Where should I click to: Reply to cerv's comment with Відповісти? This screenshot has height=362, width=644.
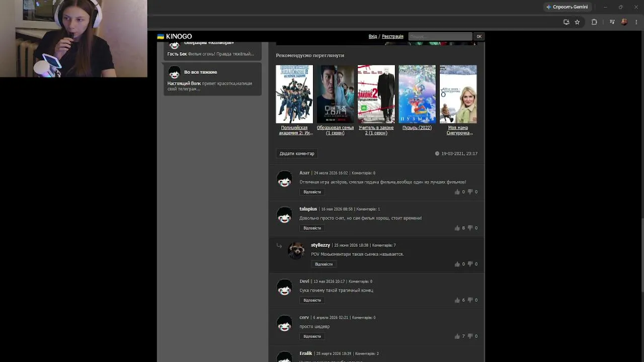click(x=312, y=337)
